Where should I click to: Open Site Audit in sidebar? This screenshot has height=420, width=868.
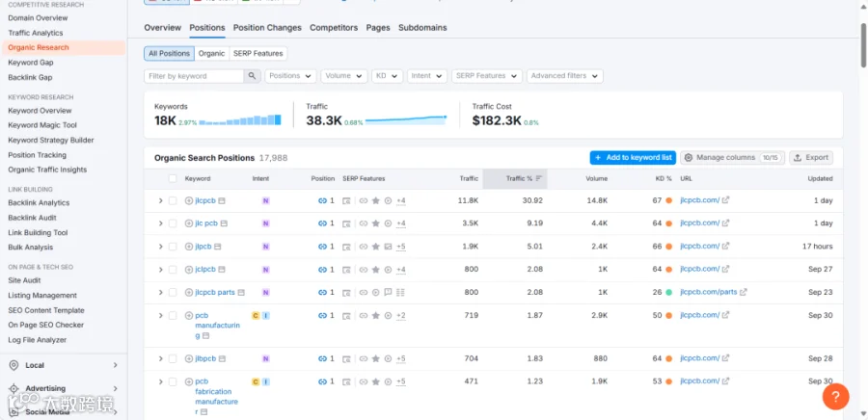coord(24,280)
